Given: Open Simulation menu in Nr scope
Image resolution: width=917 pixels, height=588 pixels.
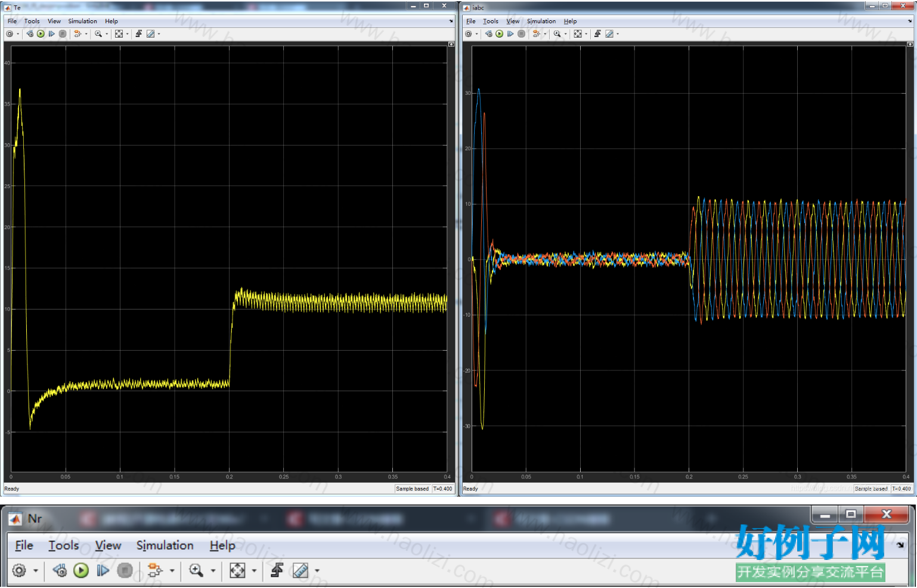Looking at the screenshot, I should (x=165, y=545).
